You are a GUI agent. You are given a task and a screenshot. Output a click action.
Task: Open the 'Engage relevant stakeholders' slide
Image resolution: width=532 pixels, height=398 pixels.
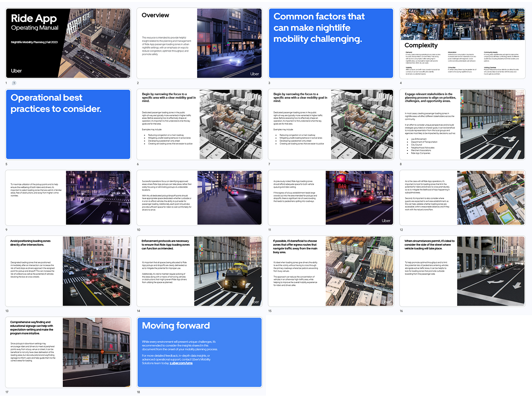[462, 124]
